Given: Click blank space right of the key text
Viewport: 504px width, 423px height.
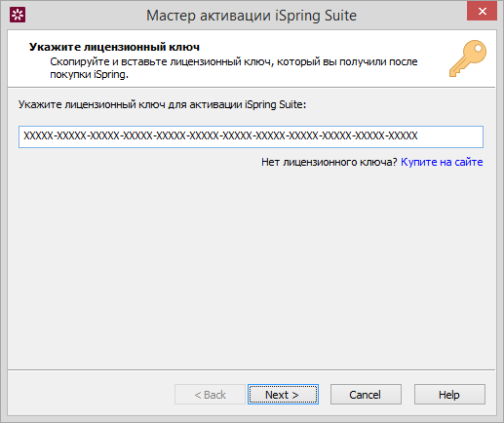Looking at the screenshot, I should pos(450,136).
